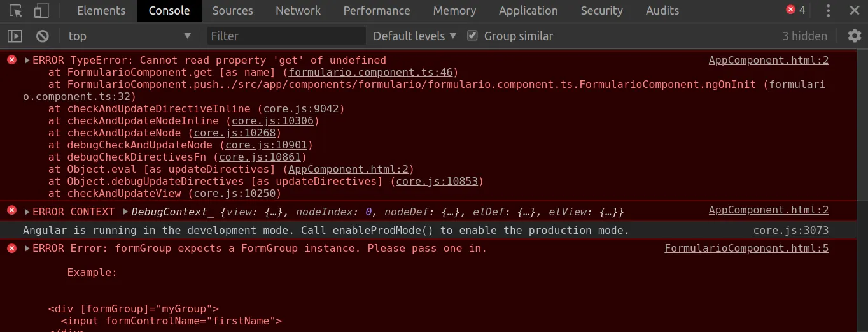Toggle the device toolbar icon
Viewport: 868px width, 332px height.
pos(41,11)
